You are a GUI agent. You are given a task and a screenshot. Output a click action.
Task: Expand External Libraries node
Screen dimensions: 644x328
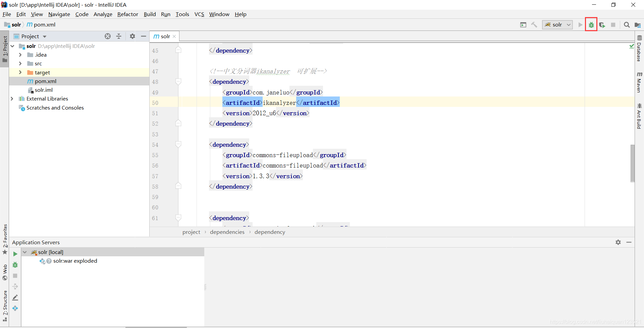[12, 99]
